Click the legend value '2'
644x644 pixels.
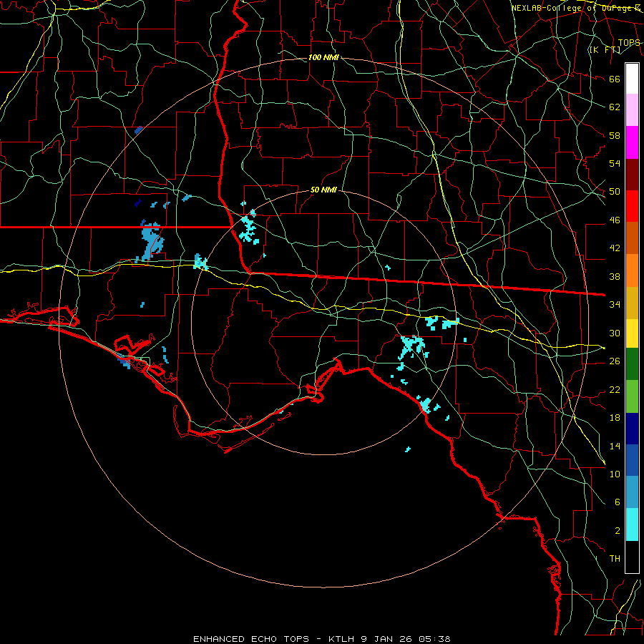click(617, 530)
